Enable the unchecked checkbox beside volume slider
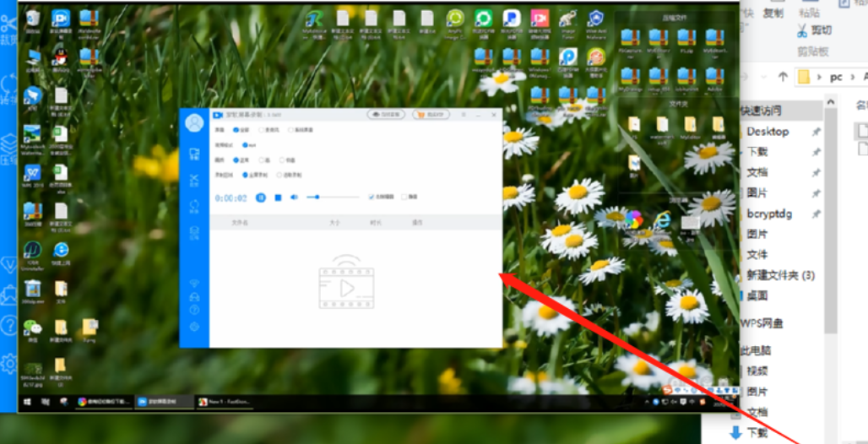Image resolution: width=868 pixels, height=444 pixels. point(404,197)
